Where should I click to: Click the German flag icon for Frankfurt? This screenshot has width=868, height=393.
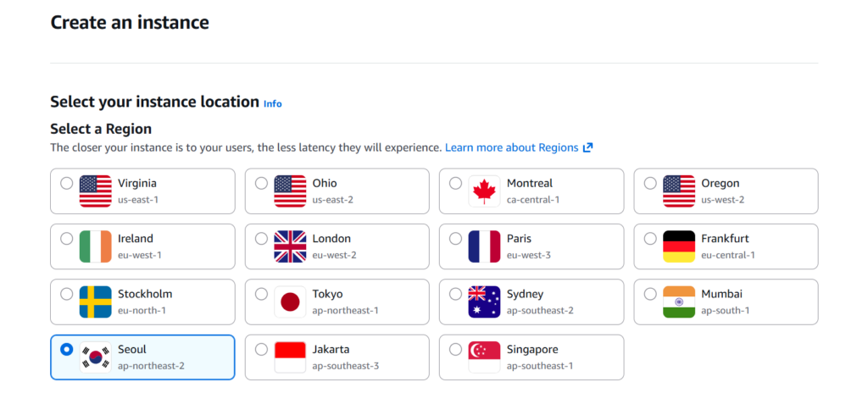679,246
